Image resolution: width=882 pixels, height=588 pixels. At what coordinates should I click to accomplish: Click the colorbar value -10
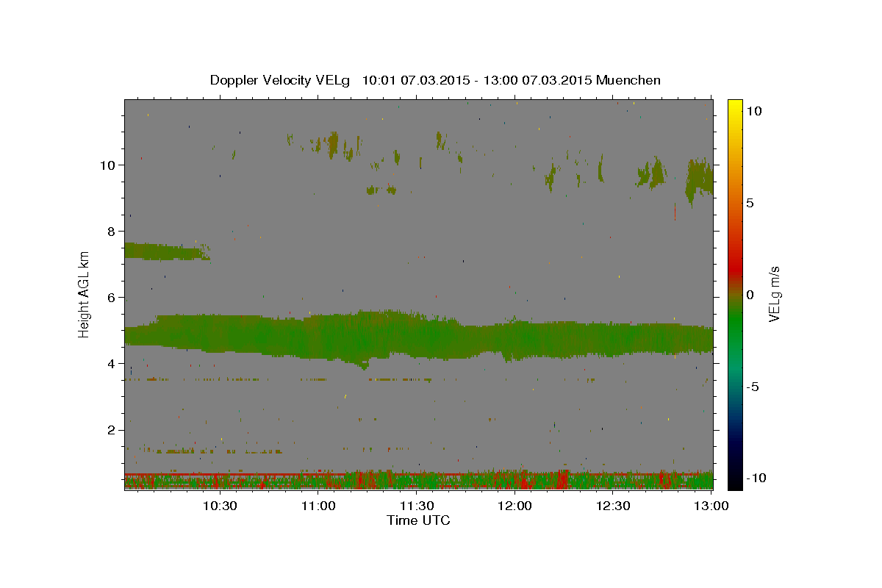tap(756, 478)
